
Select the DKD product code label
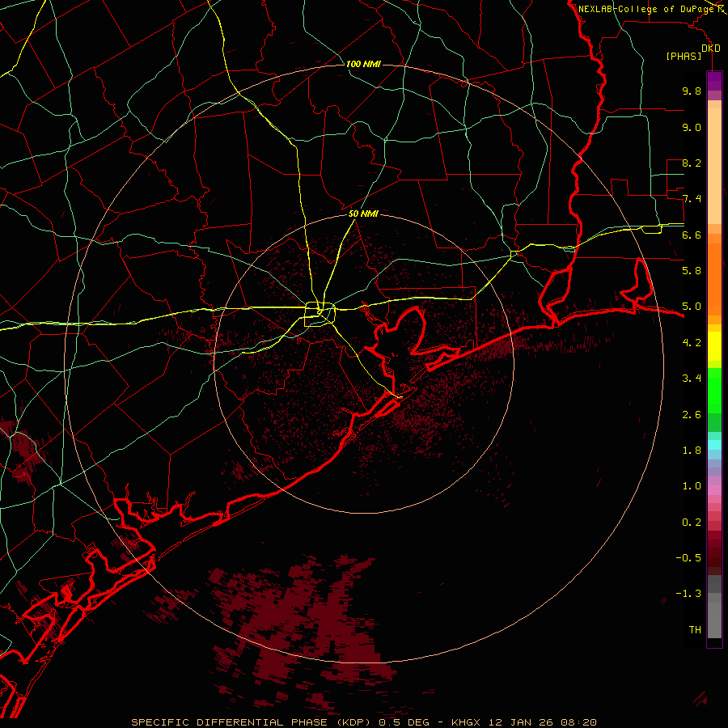pyautogui.click(x=711, y=49)
